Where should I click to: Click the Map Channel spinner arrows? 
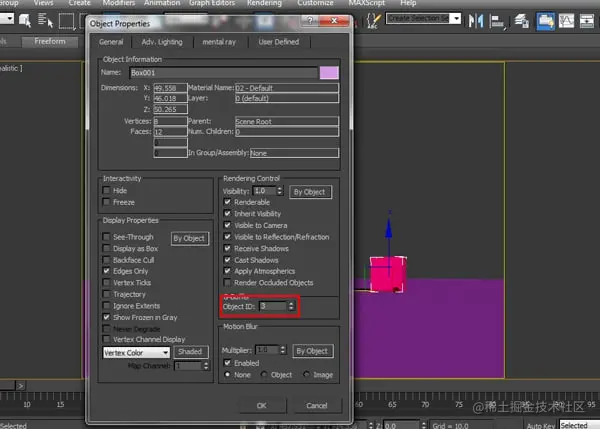point(206,366)
